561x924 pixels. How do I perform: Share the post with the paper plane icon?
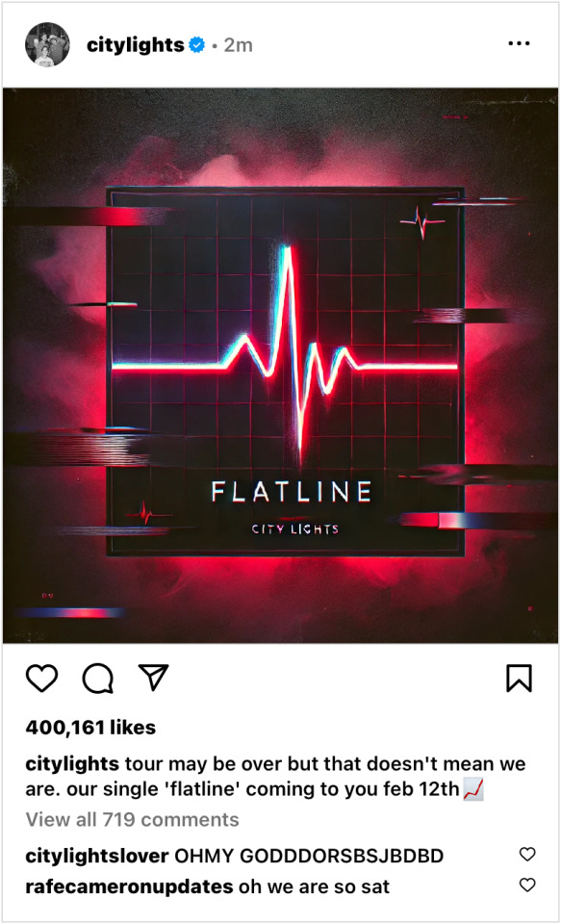(x=153, y=678)
